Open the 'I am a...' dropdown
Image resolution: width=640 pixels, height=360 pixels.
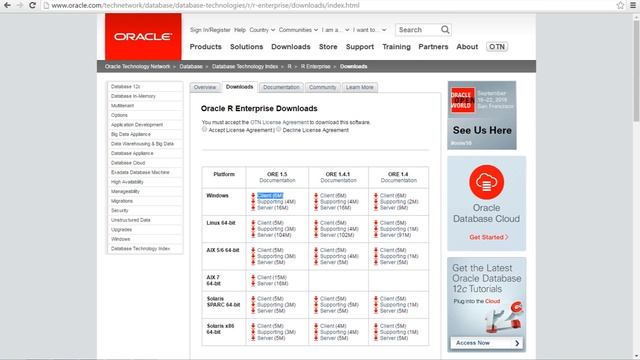point(335,30)
